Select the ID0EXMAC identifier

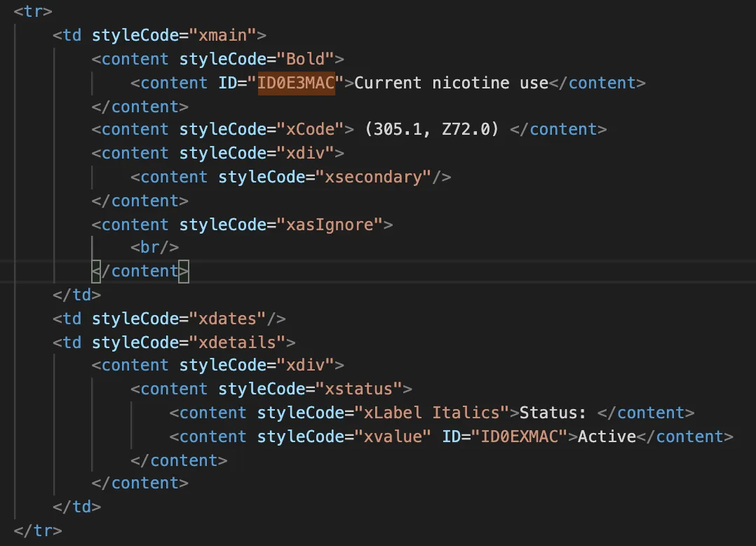pyautogui.click(x=519, y=437)
